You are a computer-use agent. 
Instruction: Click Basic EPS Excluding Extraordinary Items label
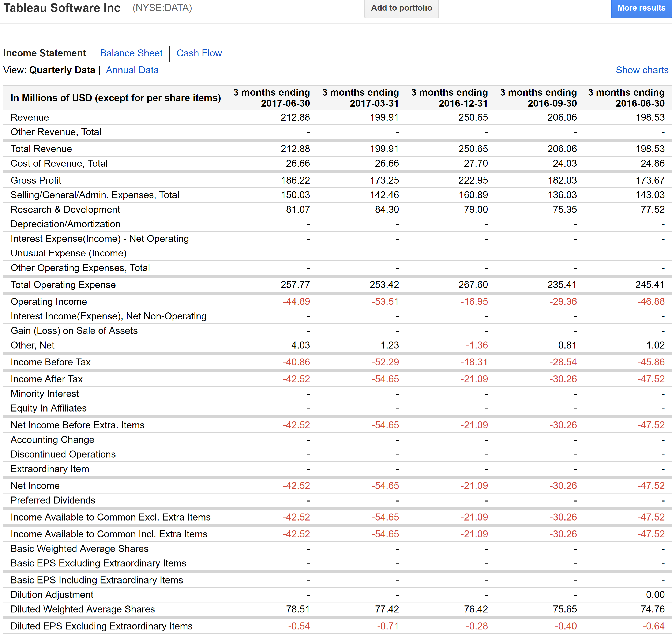98,563
